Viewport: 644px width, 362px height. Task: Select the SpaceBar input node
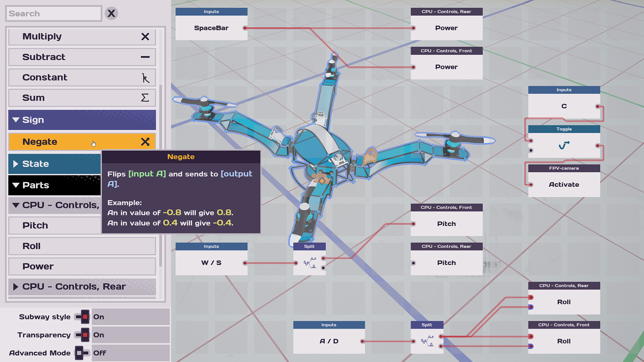[211, 28]
